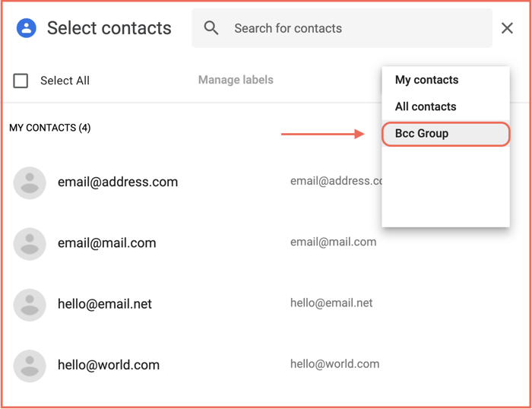This screenshot has width=532, height=409.
Task: Click the blue contacts person icon
Action: click(27, 29)
